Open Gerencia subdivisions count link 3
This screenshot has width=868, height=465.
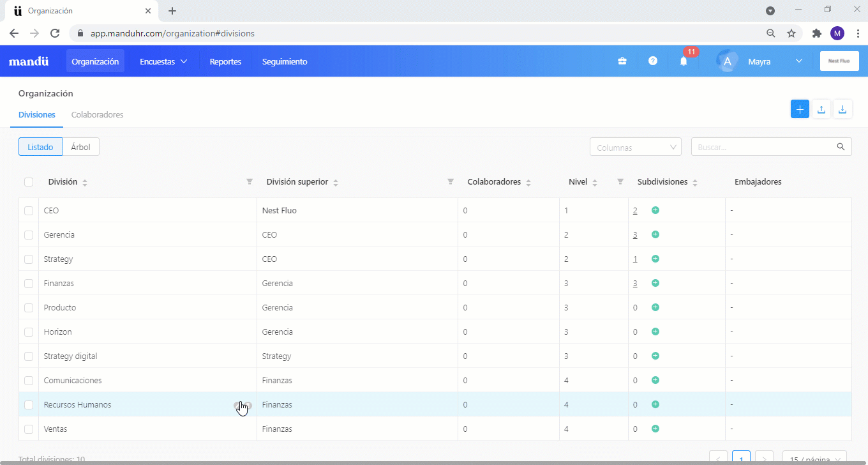(635, 234)
